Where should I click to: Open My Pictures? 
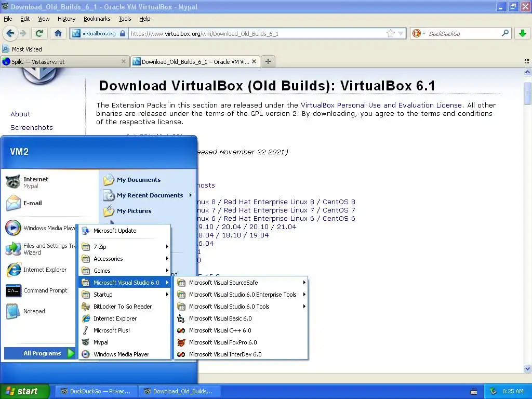tap(148, 211)
